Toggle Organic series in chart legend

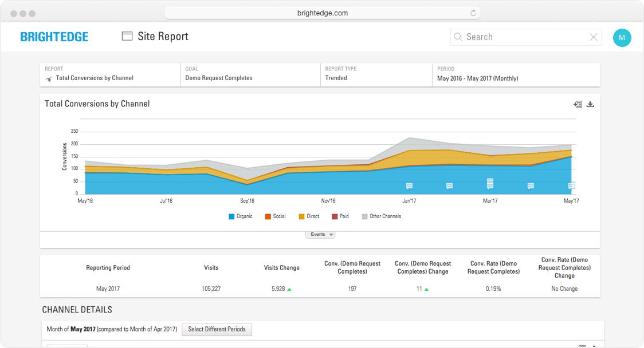241,216
